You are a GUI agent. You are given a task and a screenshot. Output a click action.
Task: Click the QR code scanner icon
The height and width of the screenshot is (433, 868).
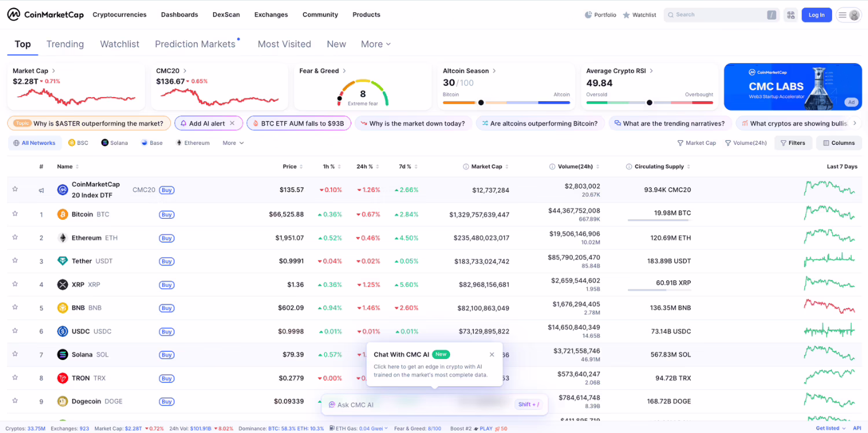[790, 14]
